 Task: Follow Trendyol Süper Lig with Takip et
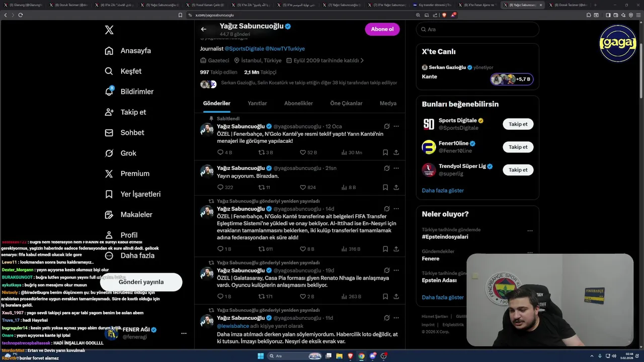point(518,170)
